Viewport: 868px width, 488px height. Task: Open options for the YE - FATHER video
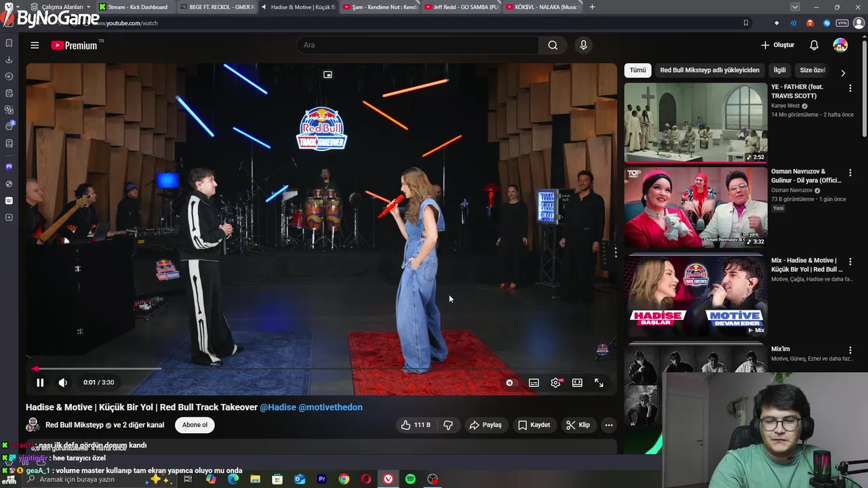[850, 88]
